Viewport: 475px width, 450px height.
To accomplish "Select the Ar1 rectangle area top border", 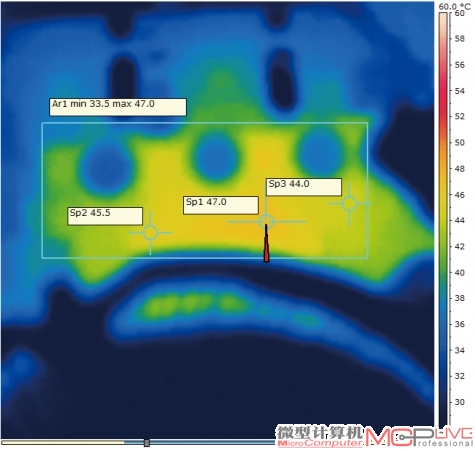I will [205, 123].
